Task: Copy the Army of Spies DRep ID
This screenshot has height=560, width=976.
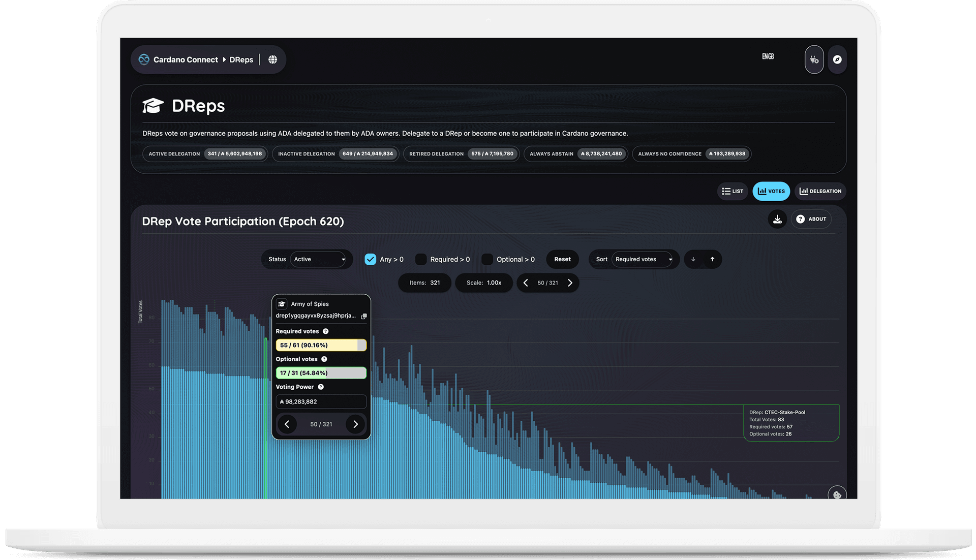Action: [363, 316]
